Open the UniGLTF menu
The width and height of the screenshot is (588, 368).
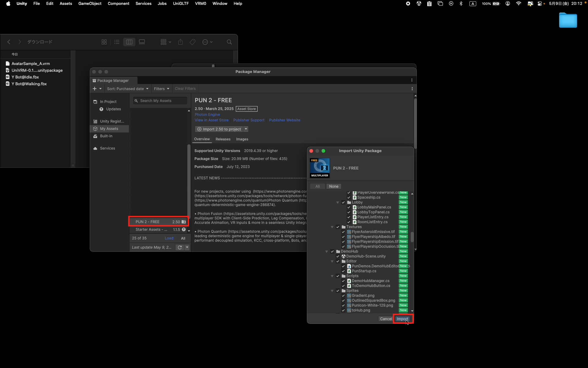point(181,4)
